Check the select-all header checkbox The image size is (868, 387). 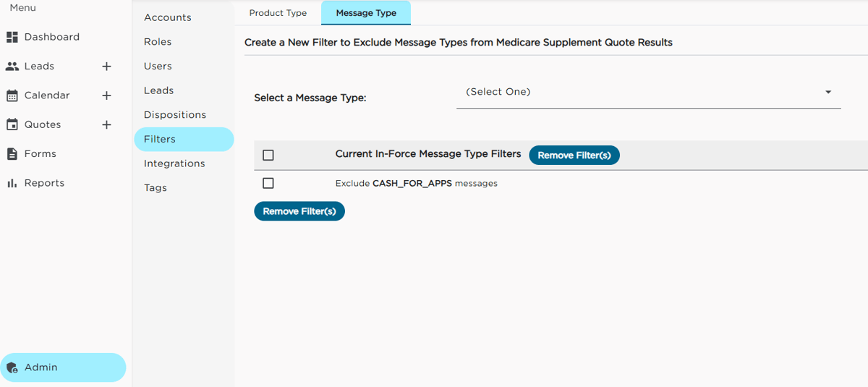pyautogui.click(x=268, y=156)
